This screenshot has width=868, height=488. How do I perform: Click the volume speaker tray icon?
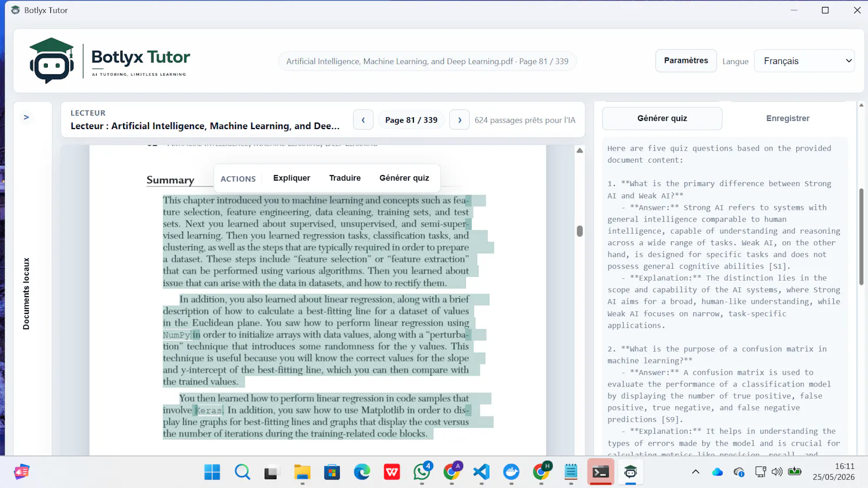pyautogui.click(x=777, y=472)
